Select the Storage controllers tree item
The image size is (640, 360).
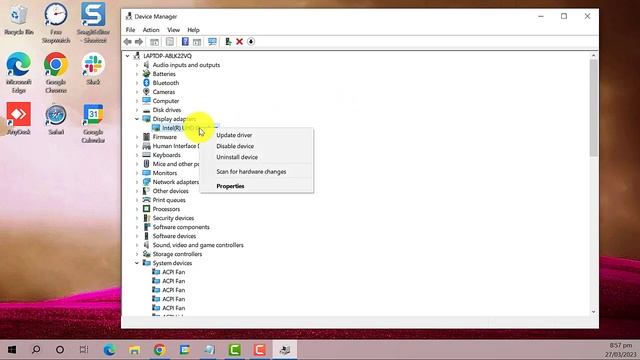point(177,254)
